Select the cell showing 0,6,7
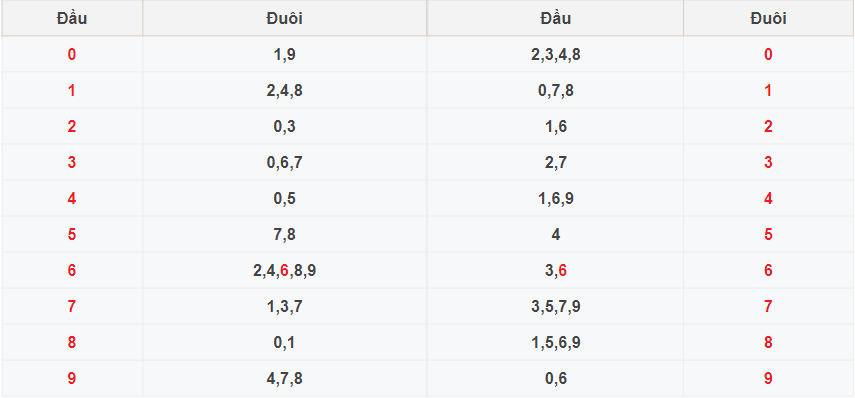The image size is (855, 398). (x=284, y=162)
